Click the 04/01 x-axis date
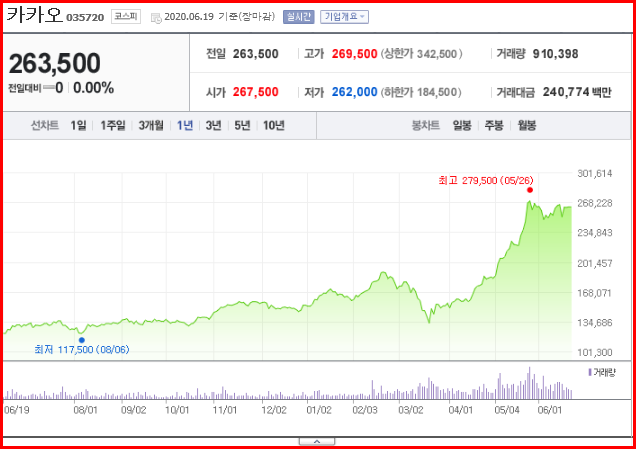The image size is (636, 449). [460, 410]
